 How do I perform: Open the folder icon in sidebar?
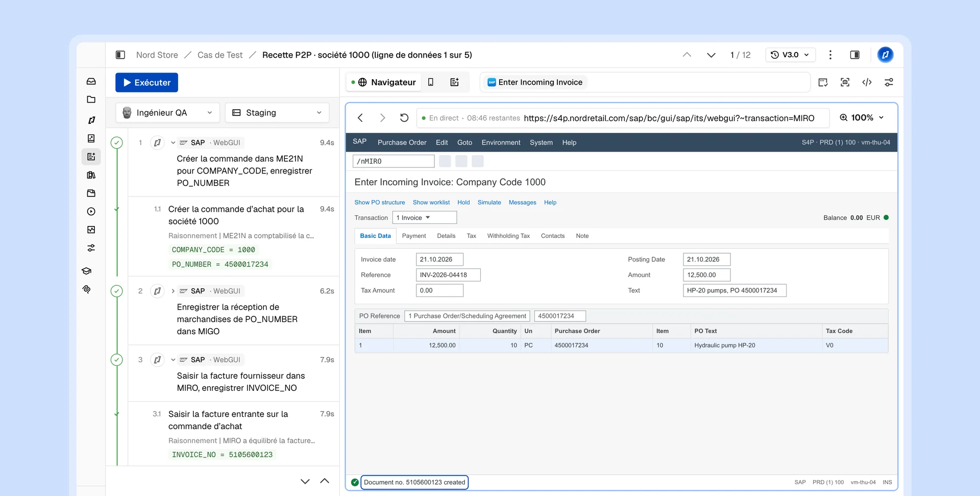91,100
